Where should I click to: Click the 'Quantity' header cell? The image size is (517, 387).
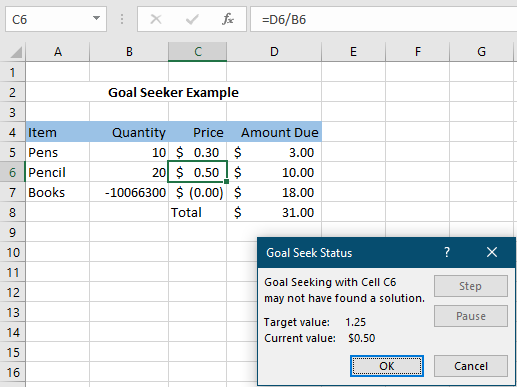(x=129, y=132)
